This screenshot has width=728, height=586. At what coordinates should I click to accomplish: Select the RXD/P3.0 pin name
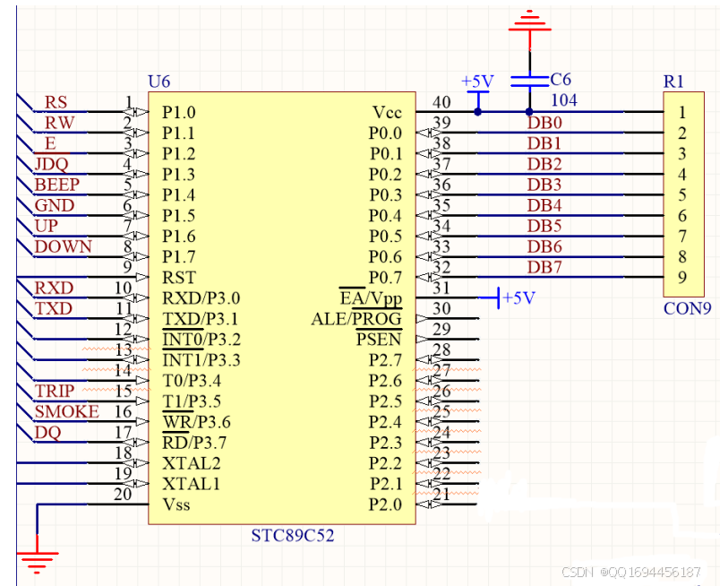tap(201, 297)
